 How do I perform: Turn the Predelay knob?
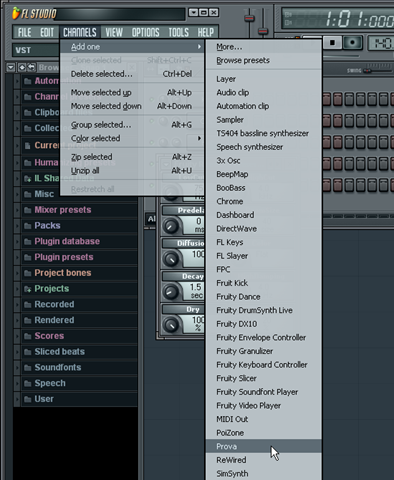coord(171,226)
